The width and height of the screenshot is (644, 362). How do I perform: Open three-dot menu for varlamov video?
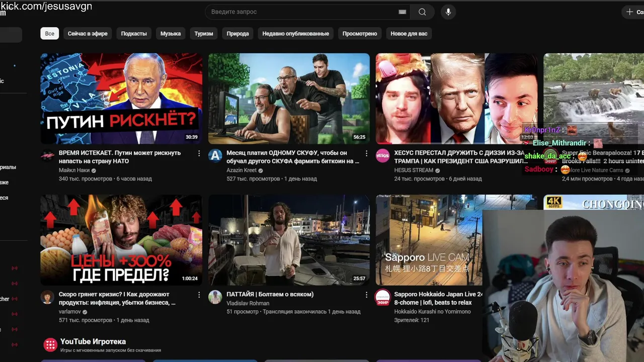click(x=199, y=295)
